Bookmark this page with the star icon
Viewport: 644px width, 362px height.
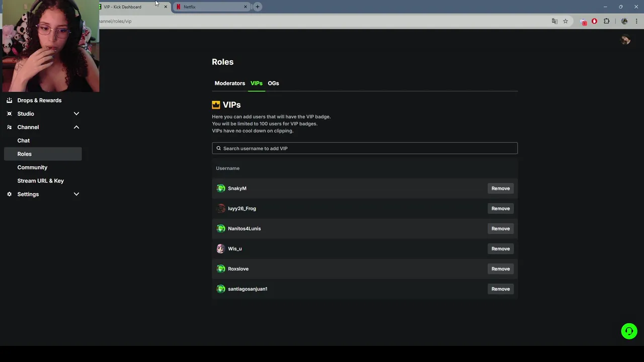[566, 21]
